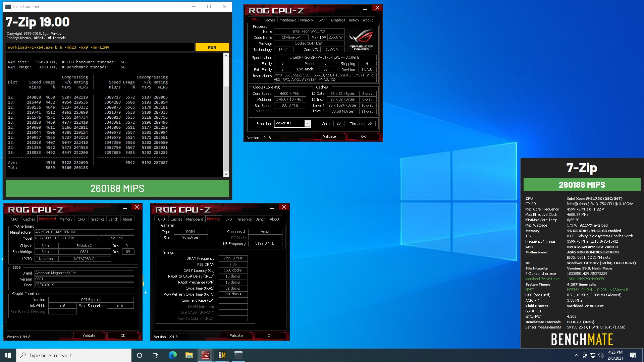Select CPU tab in Mainboard CPU-Z window
The image size is (644, 362).
[14, 219]
